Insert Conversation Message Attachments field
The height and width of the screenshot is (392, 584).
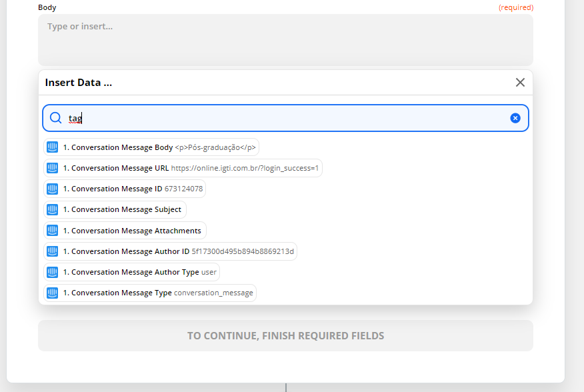[125, 230]
